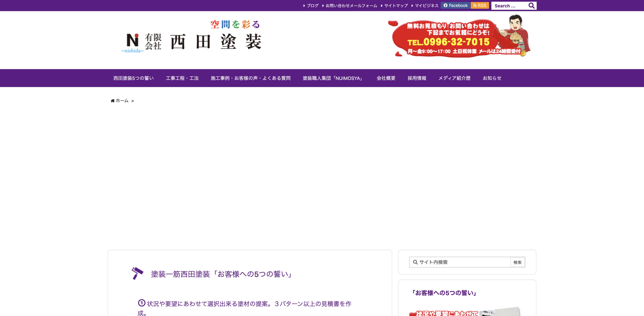Open メディア紹介歴 menu item
This screenshot has height=316, width=644.
click(x=454, y=78)
